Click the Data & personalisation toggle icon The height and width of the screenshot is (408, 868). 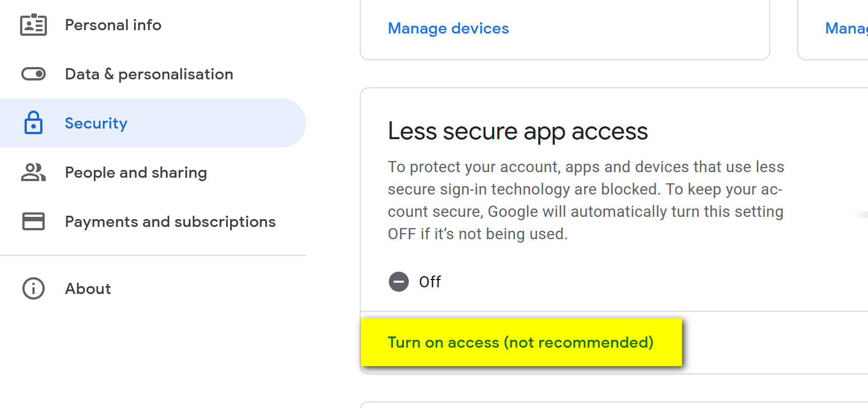coord(34,74)
